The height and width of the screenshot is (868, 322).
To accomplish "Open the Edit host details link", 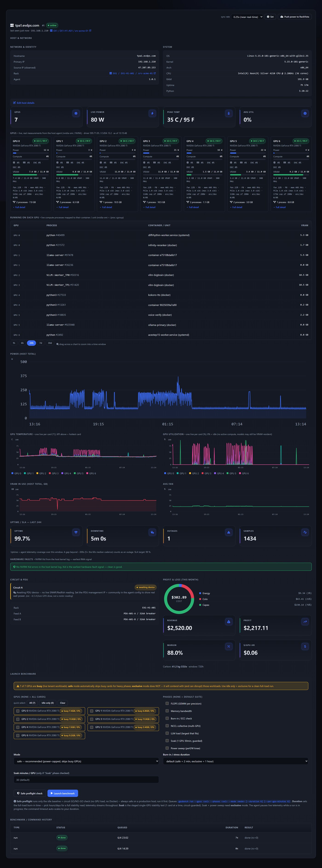I will pyautogui.click(x=24, y=103).
